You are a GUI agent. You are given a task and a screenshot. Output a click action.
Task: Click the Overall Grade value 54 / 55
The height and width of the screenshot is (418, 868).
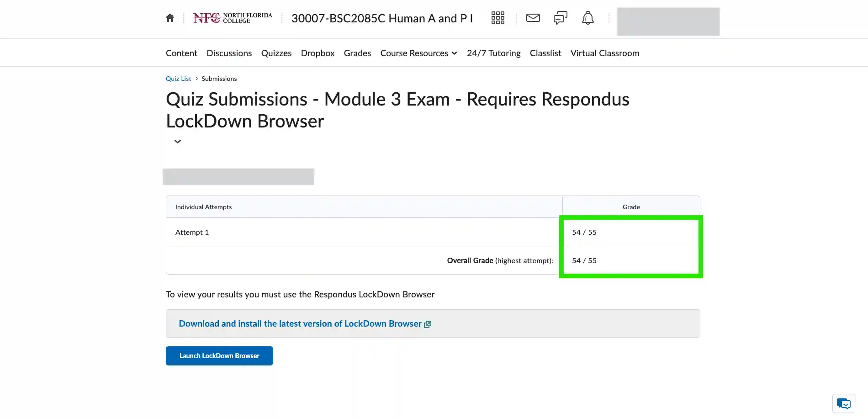coord(584,261)
